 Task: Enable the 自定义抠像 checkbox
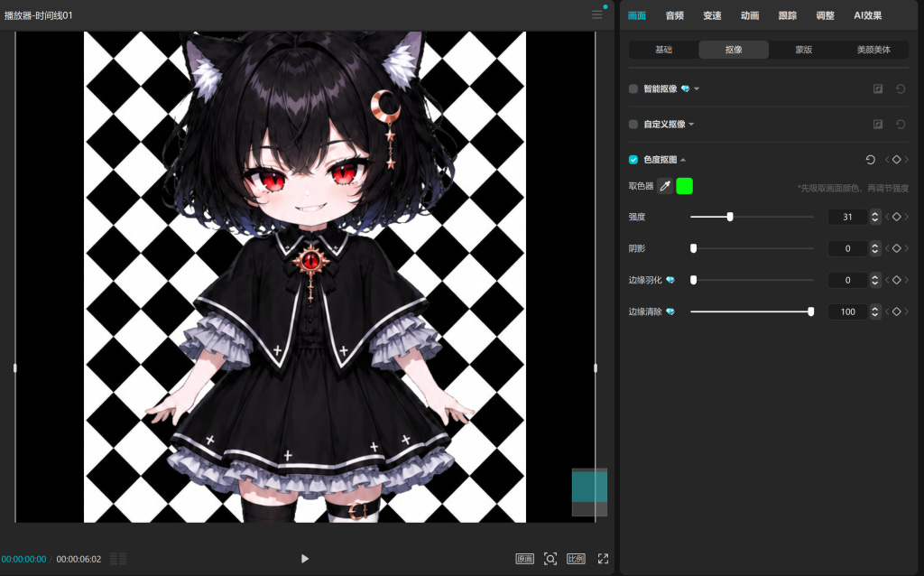click(633, 125)
